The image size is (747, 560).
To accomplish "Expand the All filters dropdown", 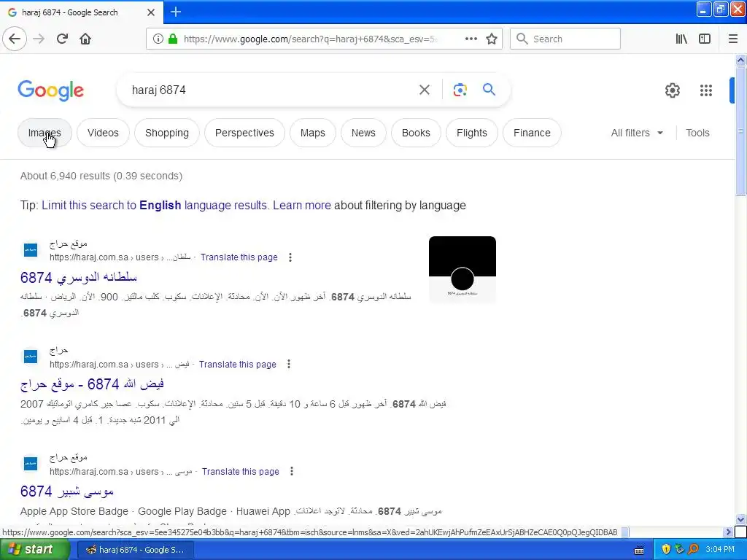I will point(637,133).
